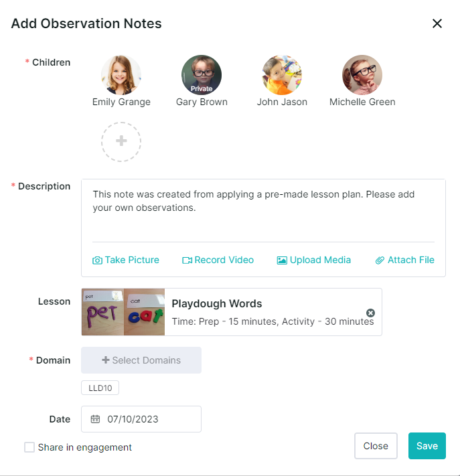Select Gary Brown's private avatar
This screenshot has height=476, width=460.
coord(202,75)
